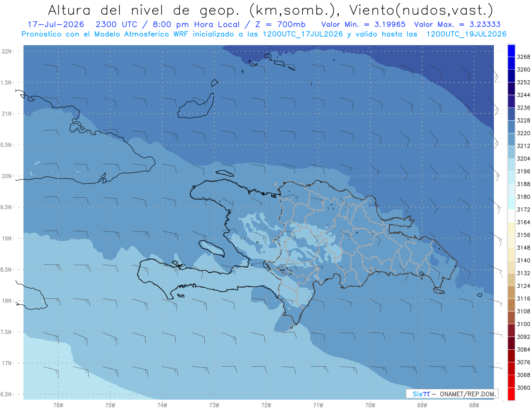
Task: Click the "21N" latitude axis label
Action: [7, 114]
